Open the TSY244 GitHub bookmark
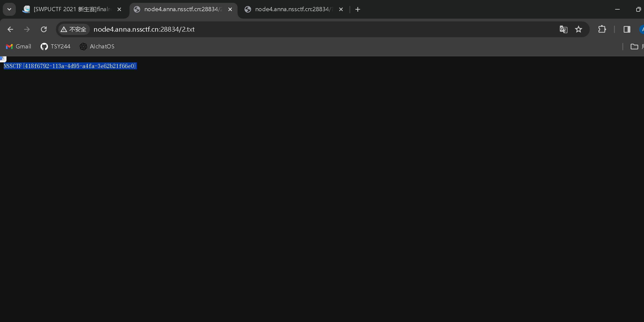Screen dimensions: 644x322 coord(55,47)
